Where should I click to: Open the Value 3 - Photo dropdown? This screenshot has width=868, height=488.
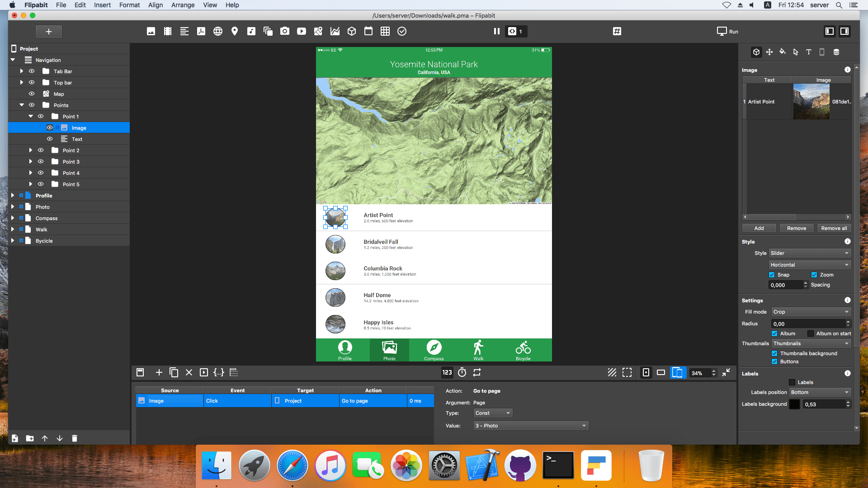(x=531, y=426)
